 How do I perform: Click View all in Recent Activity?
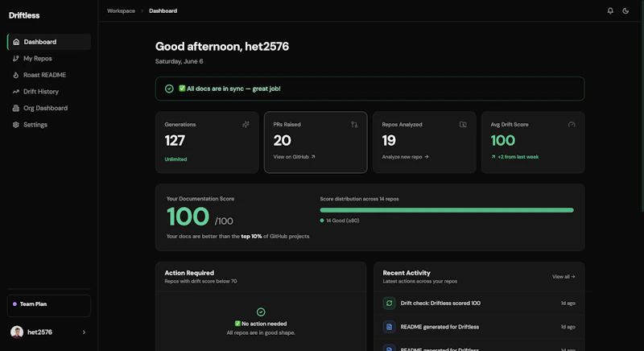tap(563, 277)
